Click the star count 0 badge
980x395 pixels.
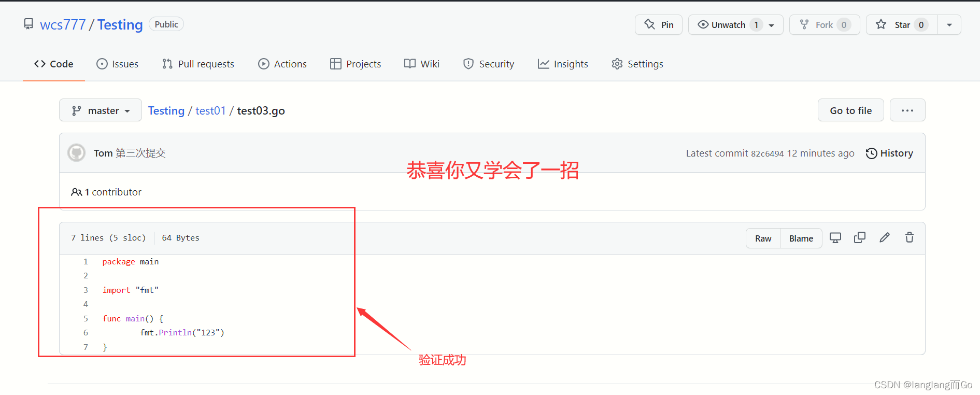click(921, 25)
